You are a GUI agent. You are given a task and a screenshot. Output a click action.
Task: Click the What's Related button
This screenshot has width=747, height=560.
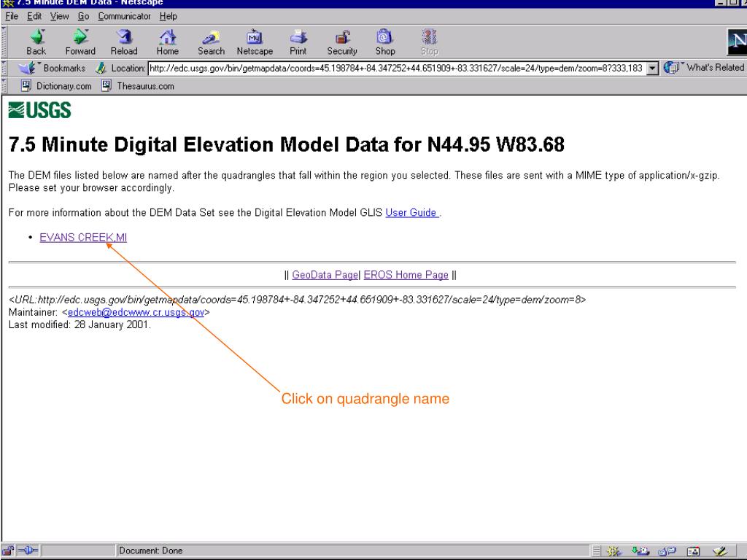coord(704,68)
